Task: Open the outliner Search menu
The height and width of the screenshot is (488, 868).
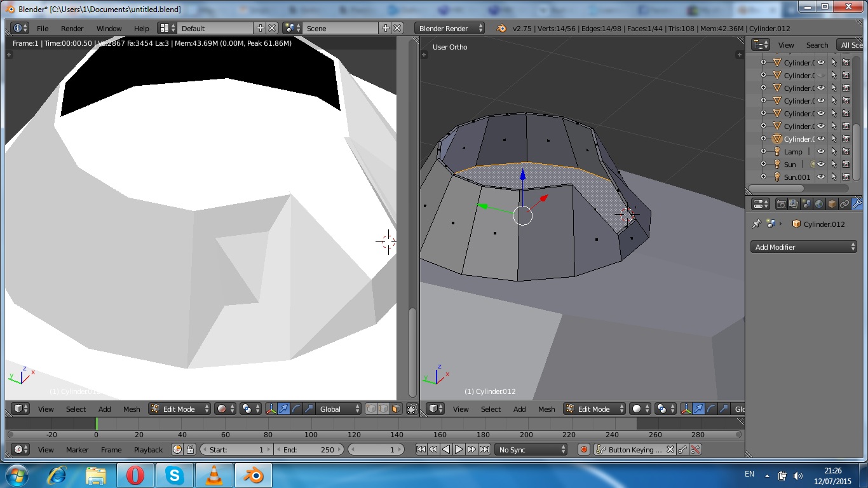Action: pos(817,45)
